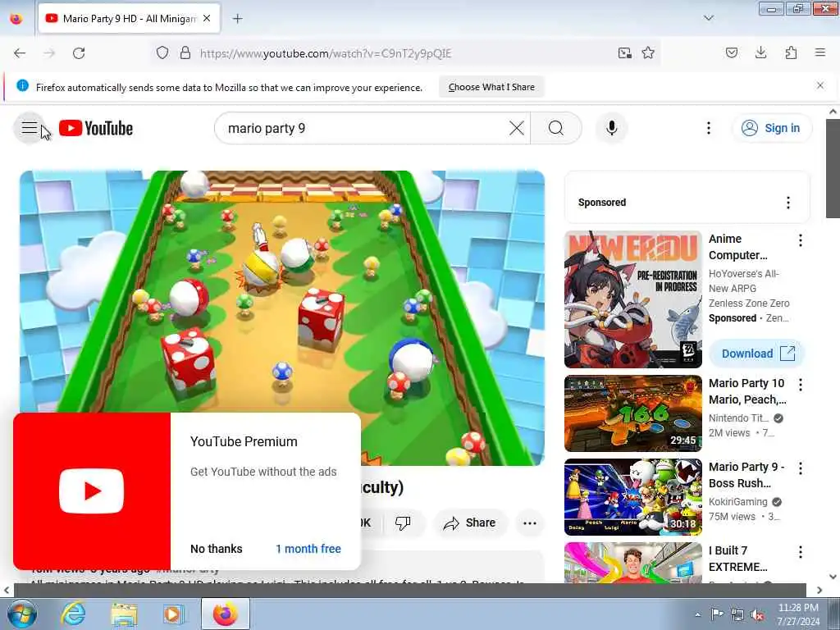Viewport: 840px width, 630px height.
Task: Open Firefox application menu
Action: (x=820, y=53)
